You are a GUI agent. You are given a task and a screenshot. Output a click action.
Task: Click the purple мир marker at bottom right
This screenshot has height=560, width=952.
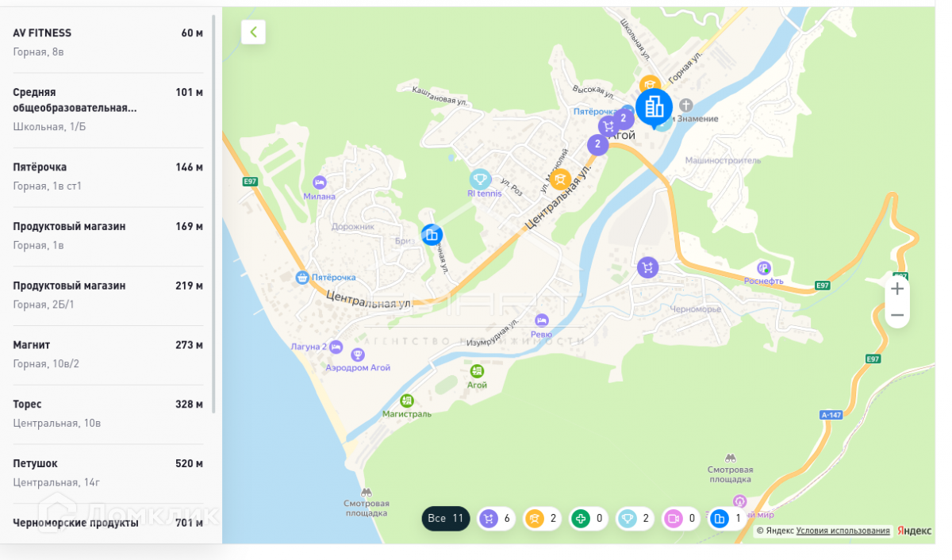pos(740,501)
